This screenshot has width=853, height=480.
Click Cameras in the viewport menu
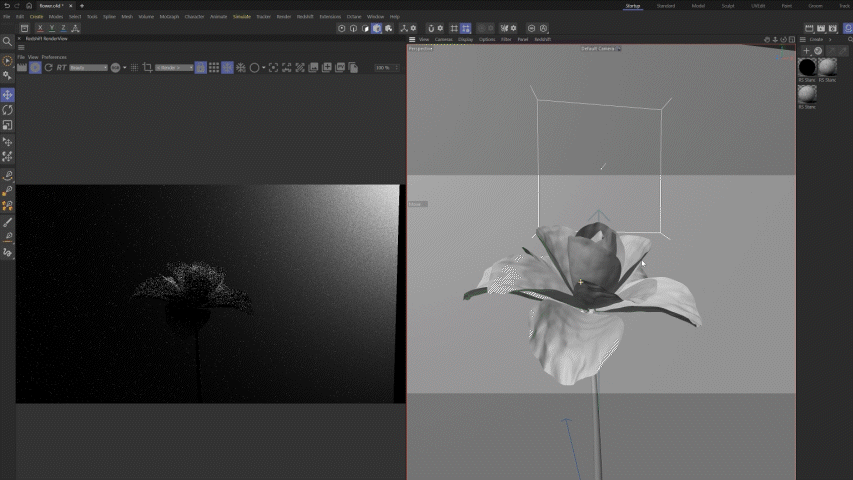(443, 39)
